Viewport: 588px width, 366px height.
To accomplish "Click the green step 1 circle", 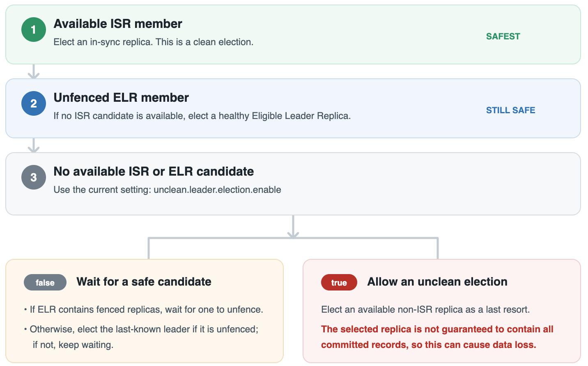I will tap(34, 30).
